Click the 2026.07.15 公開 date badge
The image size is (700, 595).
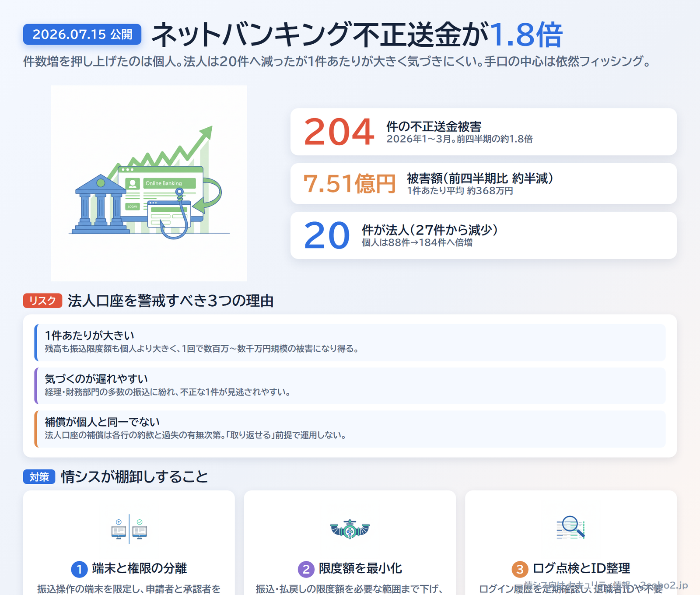82,34
